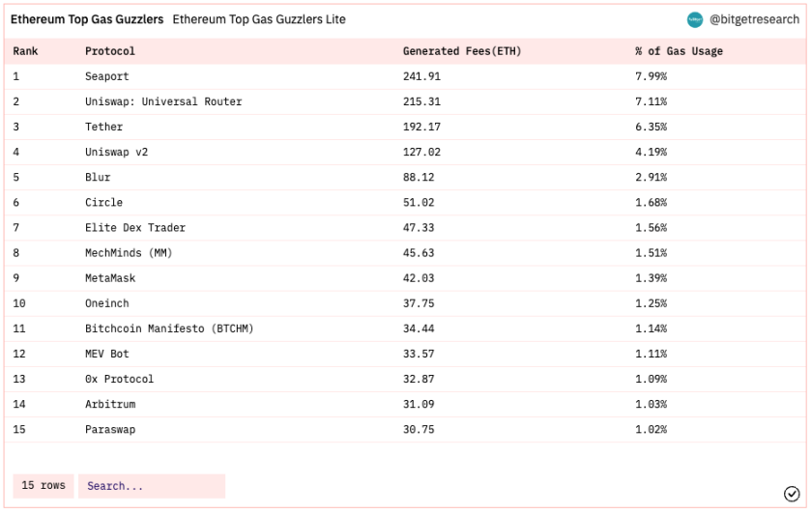Viewport: 812px width, 514px height.
Task: Open Ethereum Top Gas Guzzlers Lite link
Action: coord(259,19)
